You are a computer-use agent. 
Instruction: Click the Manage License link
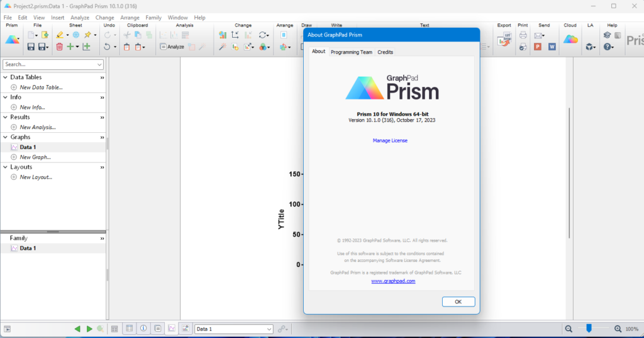(390, 140)
